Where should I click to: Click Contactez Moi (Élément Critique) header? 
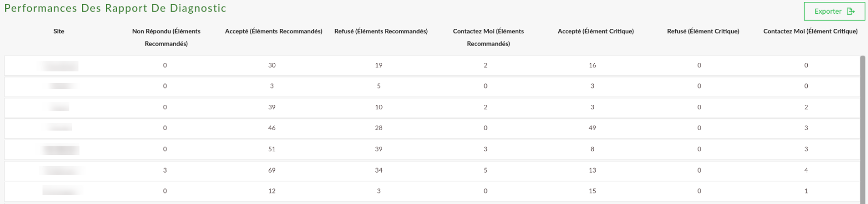click(x=810, y=31)
